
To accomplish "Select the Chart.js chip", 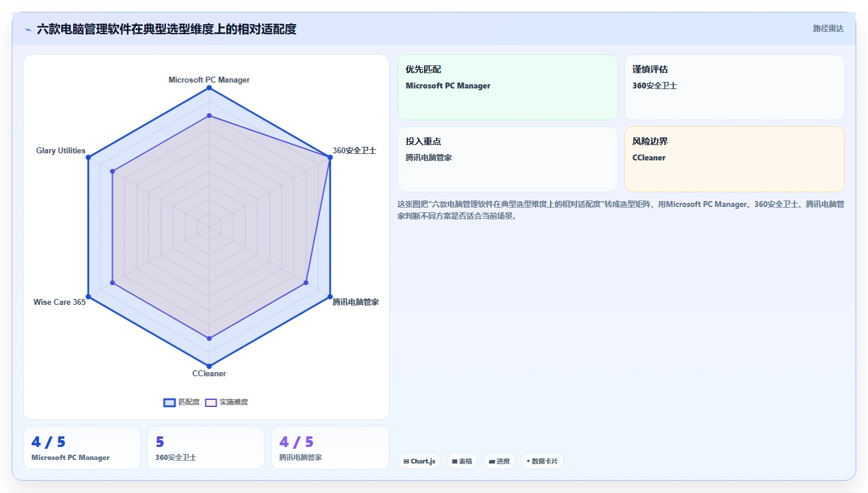I will (420, 461).
